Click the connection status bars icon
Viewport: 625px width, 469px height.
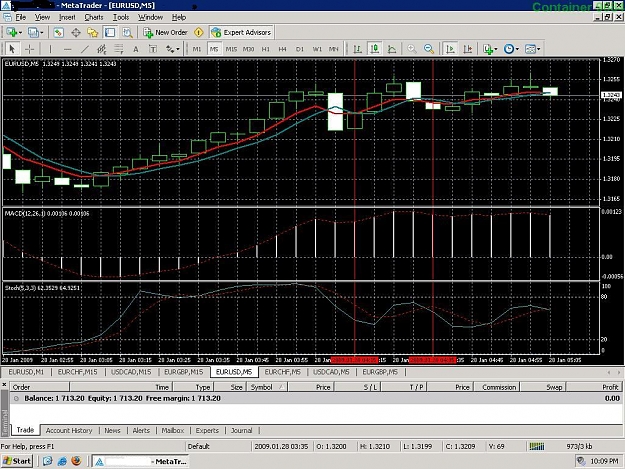537,446
